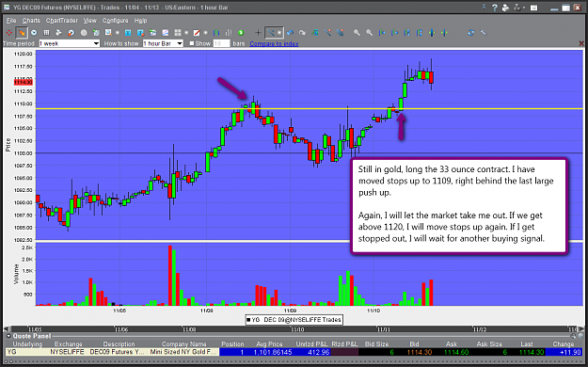Click the green and blue bars toolbar icon
Screen dimensions: 588x367
216,33
